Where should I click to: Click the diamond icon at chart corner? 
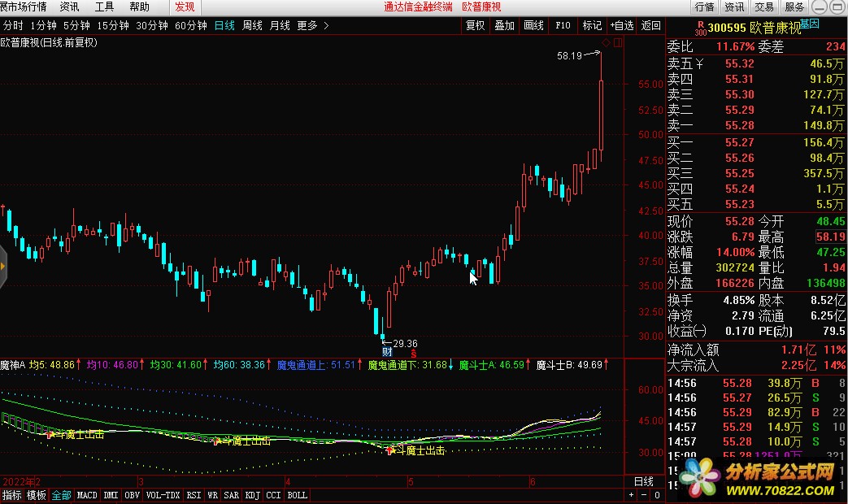(x=606, y=42)
